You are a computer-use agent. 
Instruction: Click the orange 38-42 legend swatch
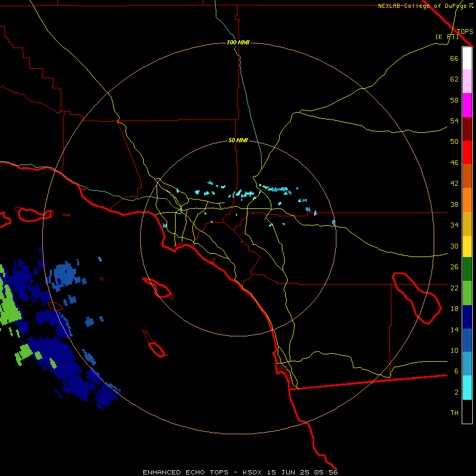tap(467, 200)
